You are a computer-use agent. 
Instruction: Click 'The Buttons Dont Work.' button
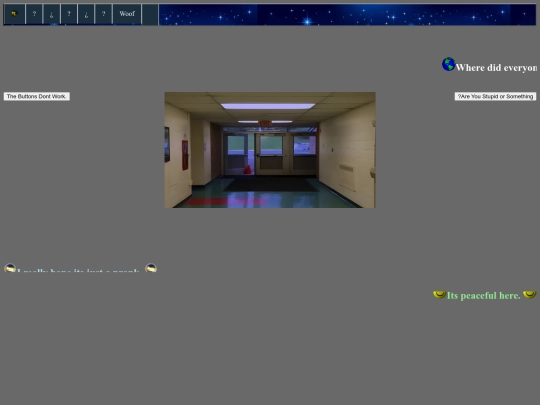tap(37, 96)
